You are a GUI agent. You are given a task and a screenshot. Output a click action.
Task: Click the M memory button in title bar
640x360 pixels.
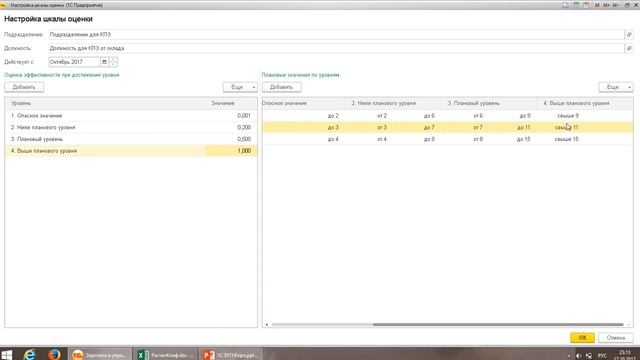pyautogui.click(x=597, y=5)
